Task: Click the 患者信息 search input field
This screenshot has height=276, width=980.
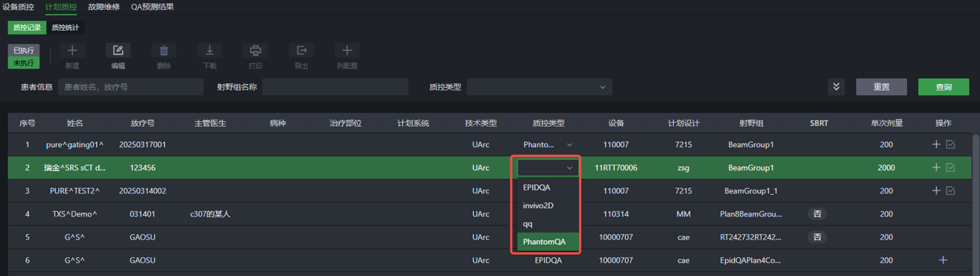Action: tap(131, 87)
